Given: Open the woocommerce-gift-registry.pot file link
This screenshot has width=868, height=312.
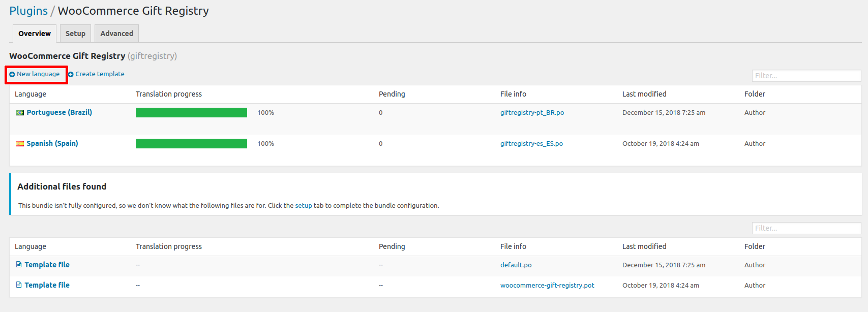Looking at the screenshot, I should (x=547, y=286).
